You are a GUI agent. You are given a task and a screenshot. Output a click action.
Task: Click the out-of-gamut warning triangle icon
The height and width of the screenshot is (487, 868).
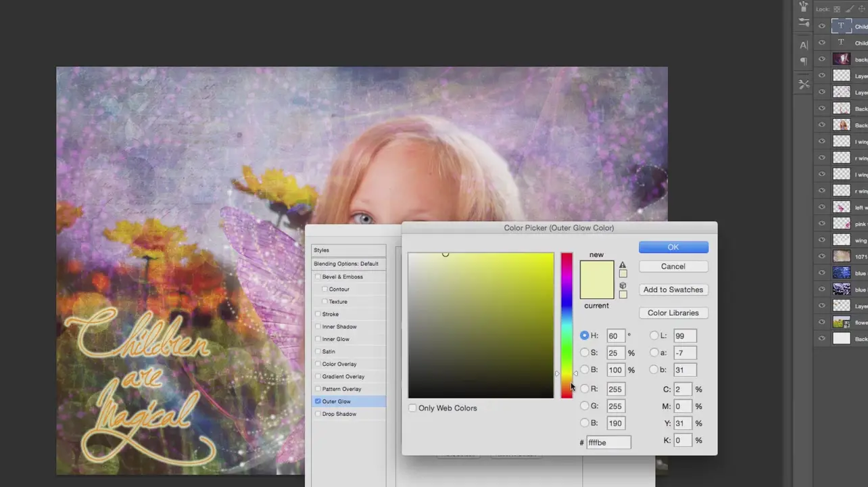coord(623,265)
